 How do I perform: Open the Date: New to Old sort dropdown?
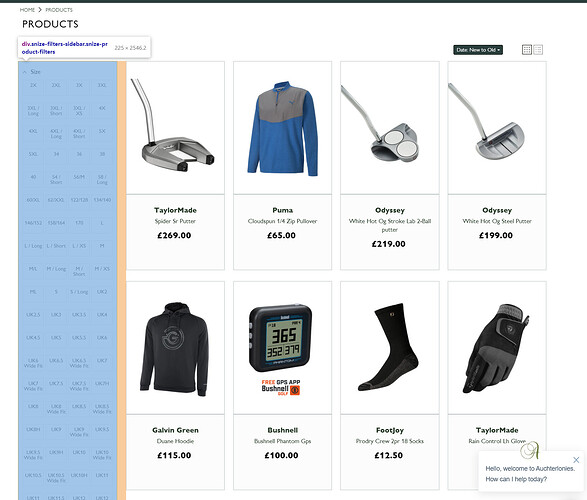[478, 50]
